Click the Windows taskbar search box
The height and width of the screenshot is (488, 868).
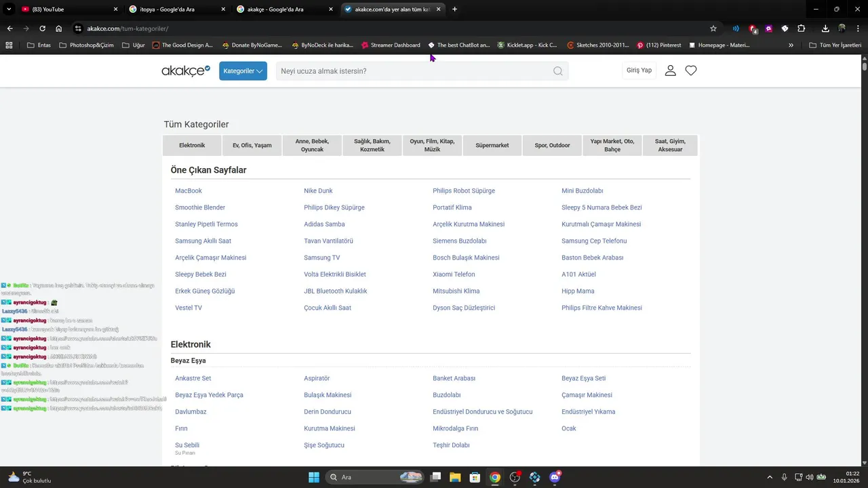pyautogui.click(x=375, y=477)
